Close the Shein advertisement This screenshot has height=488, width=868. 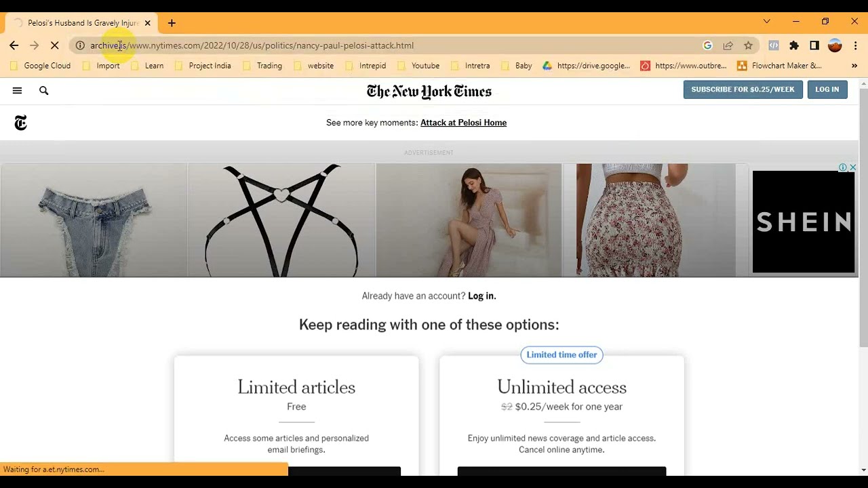[852, 167]
